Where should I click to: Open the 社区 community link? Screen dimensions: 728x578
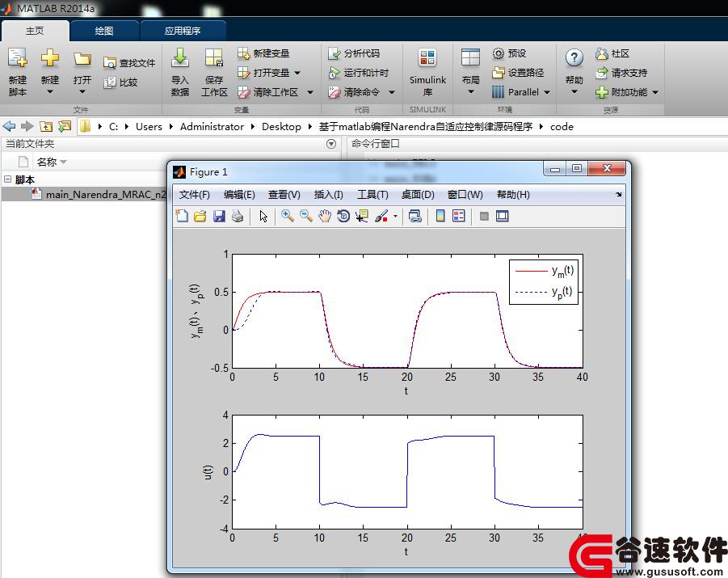pyautogui.click(x=612, y=53)
